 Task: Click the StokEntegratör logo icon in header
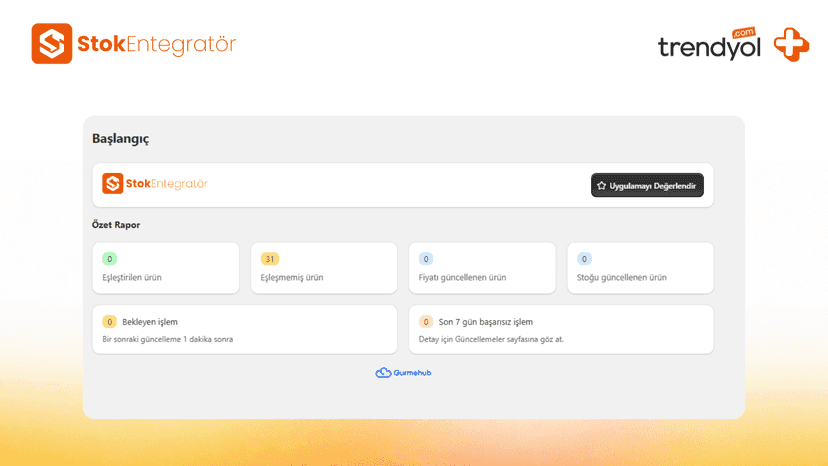point(52,43)
